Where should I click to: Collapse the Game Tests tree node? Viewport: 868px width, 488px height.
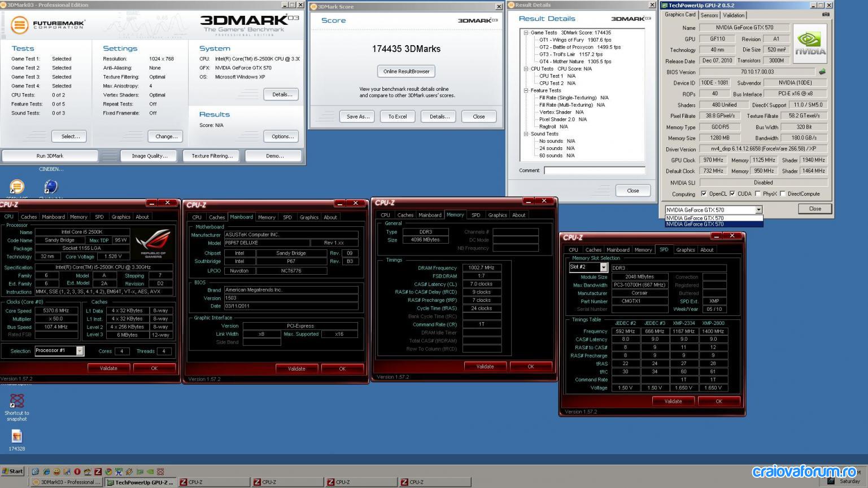click(x=526, y=33)
